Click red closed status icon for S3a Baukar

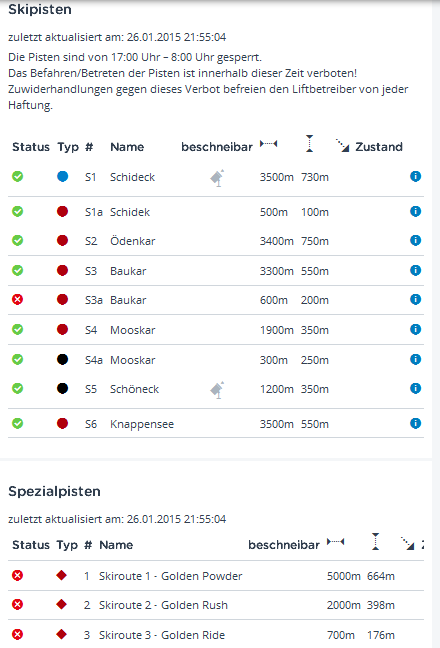[x=17, y=299]
